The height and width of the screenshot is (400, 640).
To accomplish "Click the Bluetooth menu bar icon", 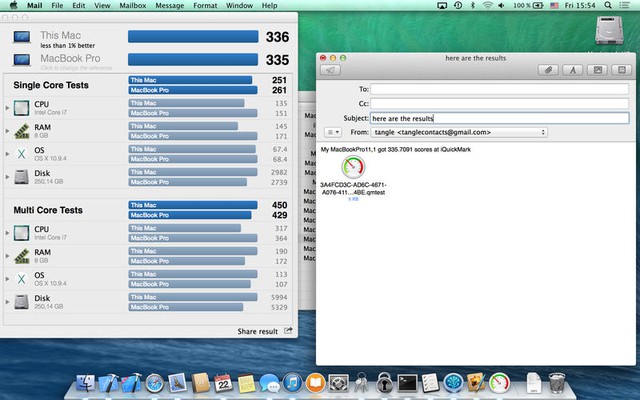I will pyautogui.click(x=473, y=5).
